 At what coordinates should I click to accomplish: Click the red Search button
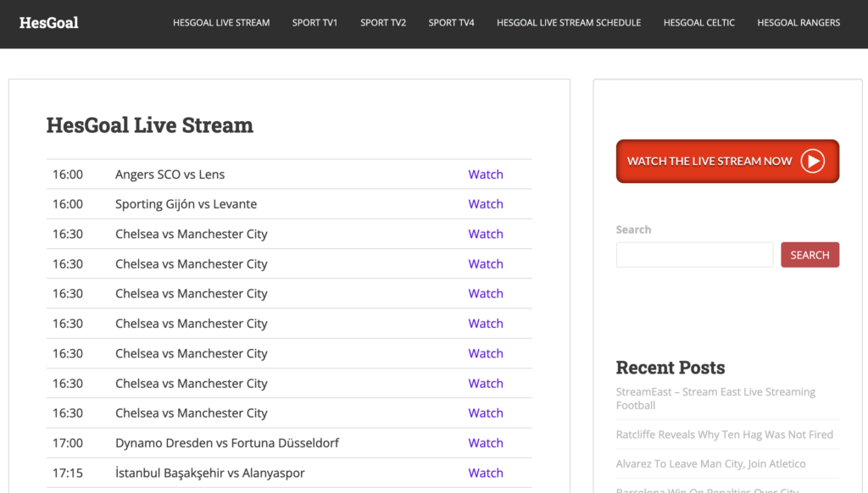[x=810, y=254]
